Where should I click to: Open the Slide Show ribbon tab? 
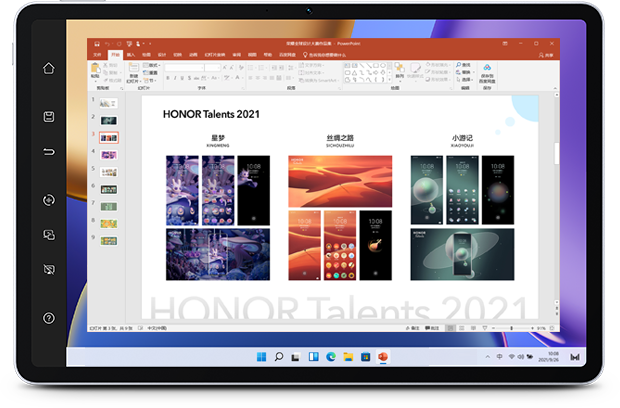[215, 55]
